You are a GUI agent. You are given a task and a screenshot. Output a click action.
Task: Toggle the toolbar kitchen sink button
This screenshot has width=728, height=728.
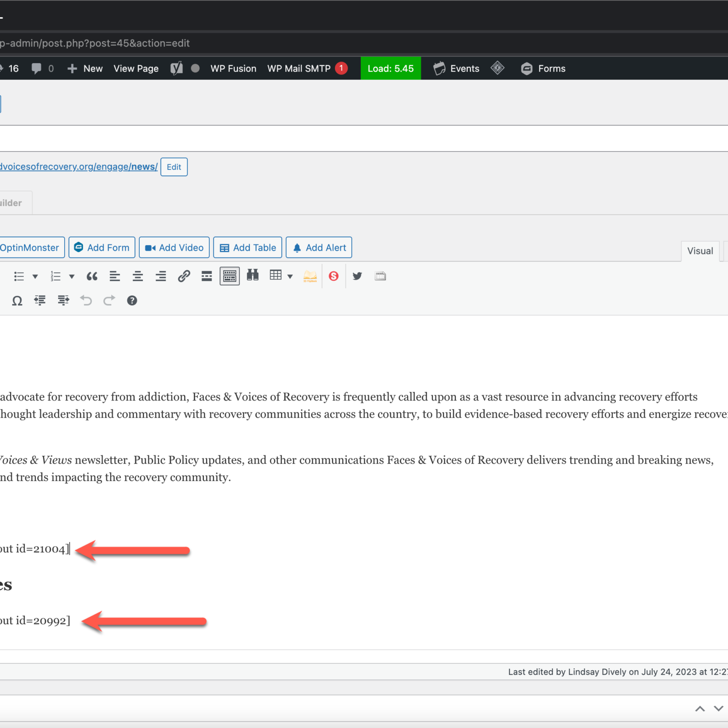[x=230, y=276]
